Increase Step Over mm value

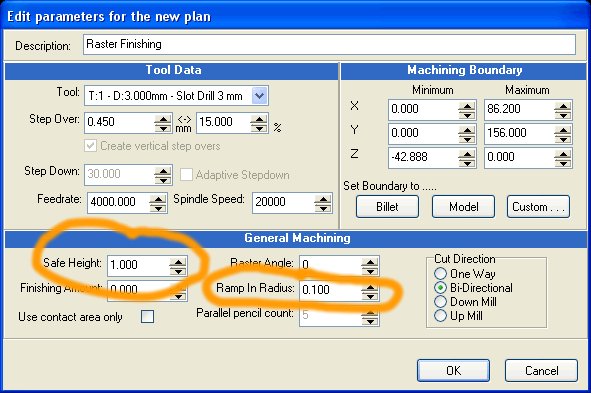[x=163, y=119]
